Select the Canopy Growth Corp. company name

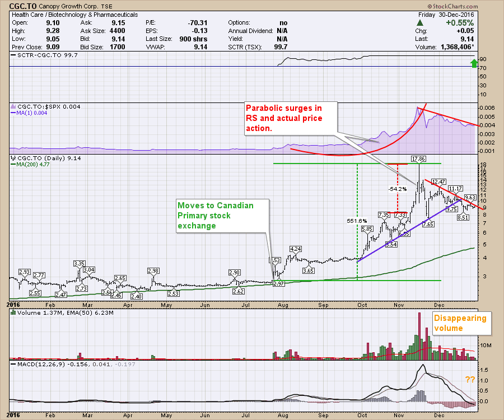[x=69, y=6]
